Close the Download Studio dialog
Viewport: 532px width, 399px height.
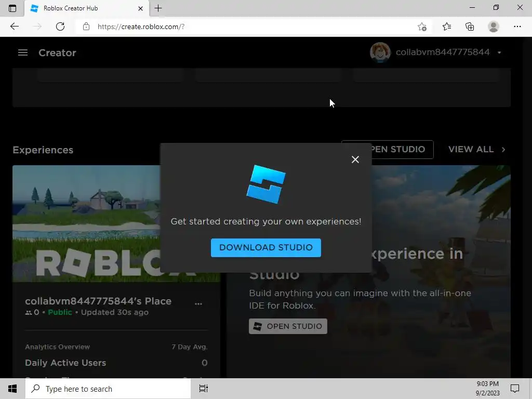[x=355, y=159]
